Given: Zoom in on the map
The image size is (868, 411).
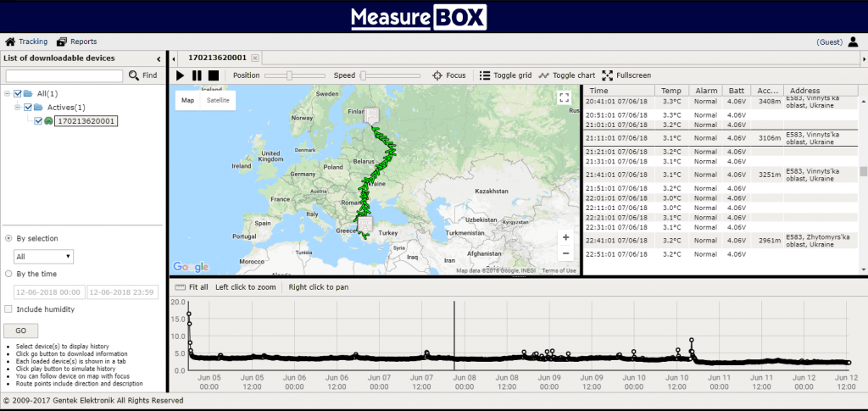Looking at the screenshot, I should click(565, 237).
